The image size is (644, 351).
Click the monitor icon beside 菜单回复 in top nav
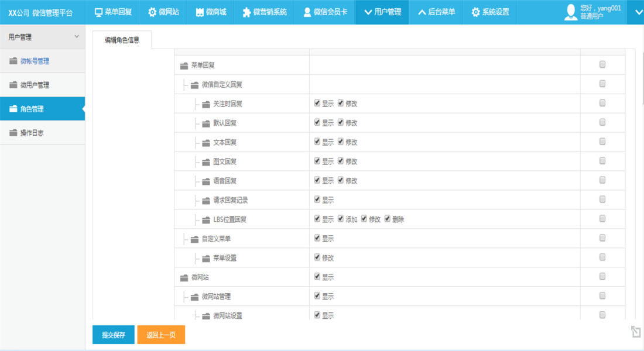[x=98, y=12]
